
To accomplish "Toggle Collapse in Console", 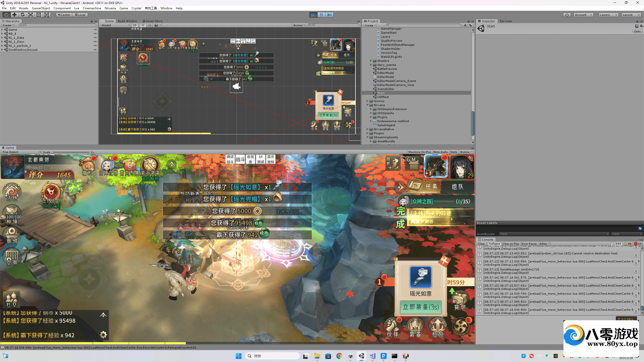I will click(x=494, y=244).
